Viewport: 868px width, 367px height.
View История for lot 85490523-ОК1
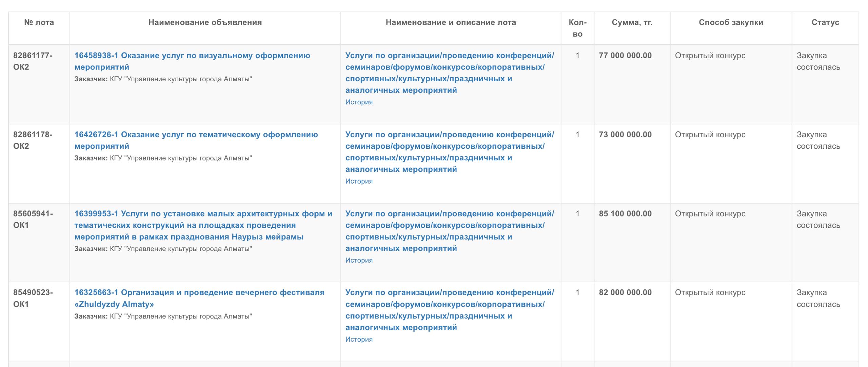tap(359, 339)
